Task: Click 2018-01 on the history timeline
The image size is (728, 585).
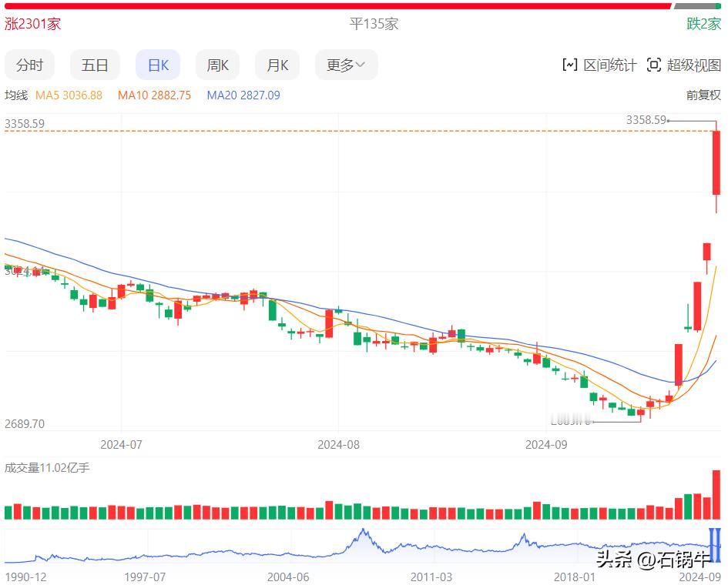Action: pyautogui.click(x=575, y=577)
